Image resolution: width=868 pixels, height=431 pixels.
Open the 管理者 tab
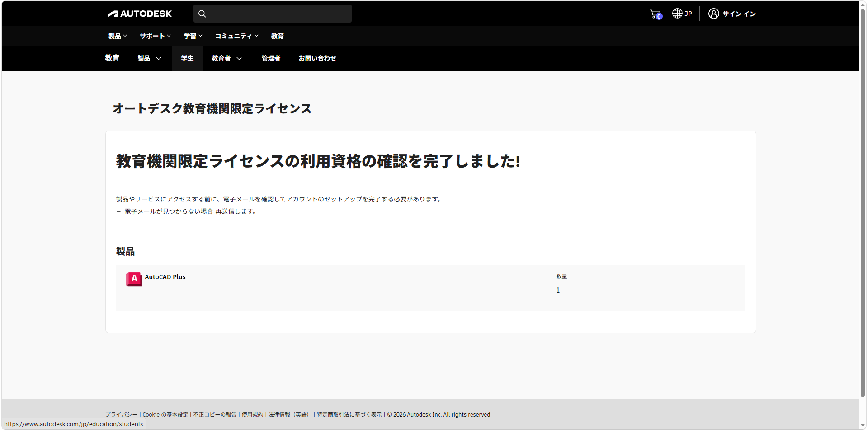pyautogui.click(x=271, y=58)
